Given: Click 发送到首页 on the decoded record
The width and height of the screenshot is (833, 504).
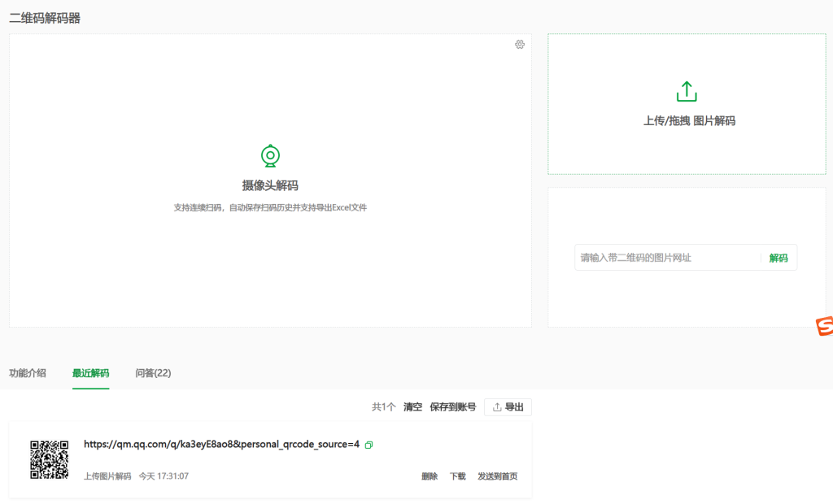Looking at the screenshot, I should coord(497,476).
